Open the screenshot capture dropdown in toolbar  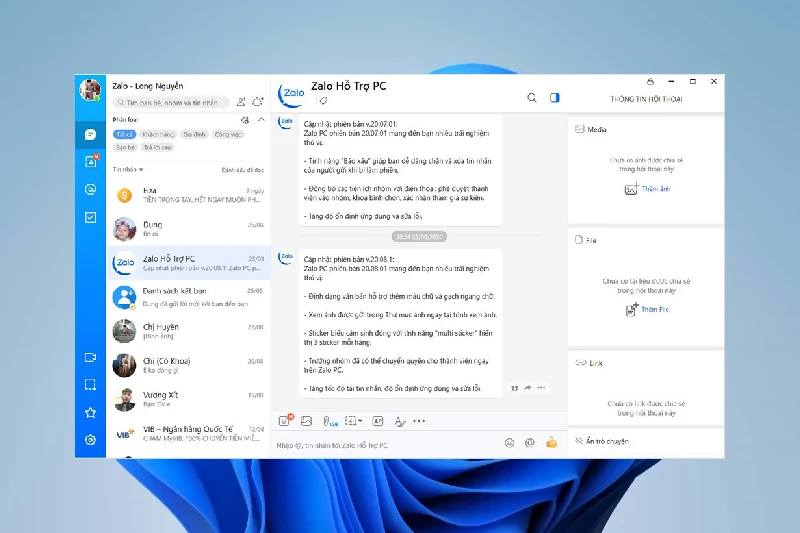pos(353,421)
